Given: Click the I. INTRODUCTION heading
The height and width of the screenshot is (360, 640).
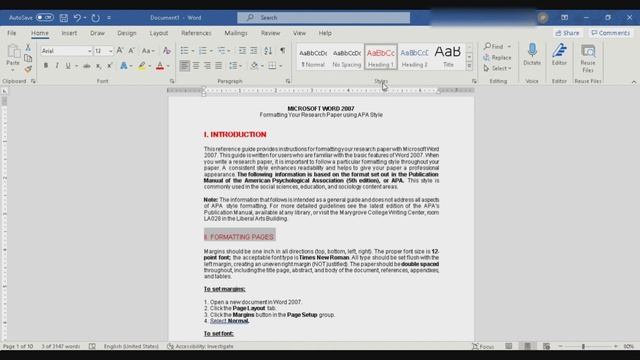Looking at the screenshot, I should click(x=235, y=134).
